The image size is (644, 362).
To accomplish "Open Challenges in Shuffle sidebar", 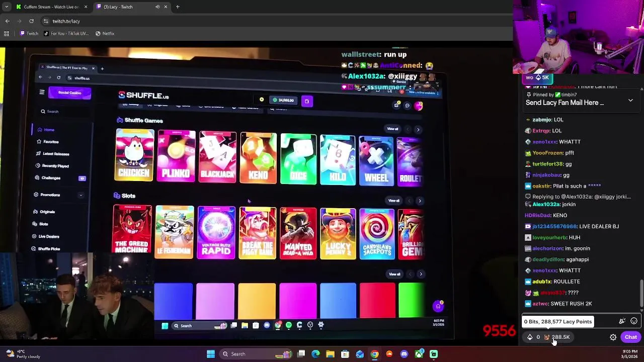I will point(51,178).
